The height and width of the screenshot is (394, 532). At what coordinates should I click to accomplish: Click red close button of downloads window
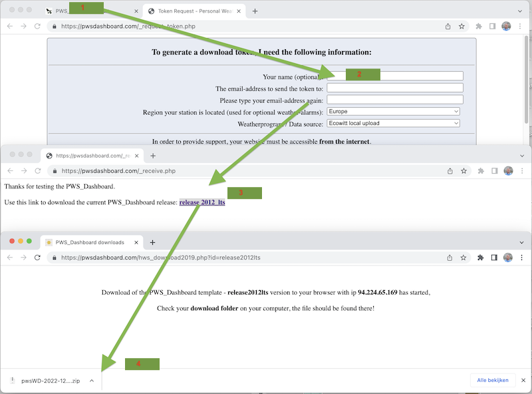(x=12, y=241)
